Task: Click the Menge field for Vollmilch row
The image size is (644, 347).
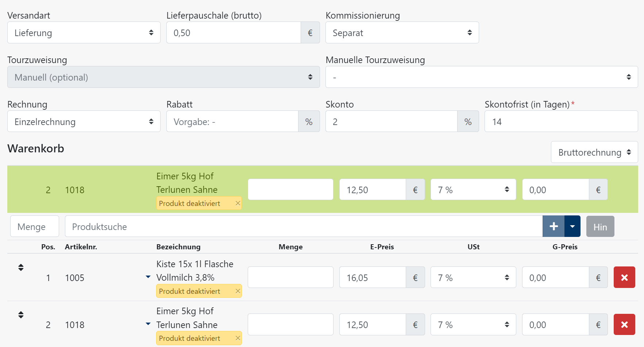Action: [x=290, y=277]
